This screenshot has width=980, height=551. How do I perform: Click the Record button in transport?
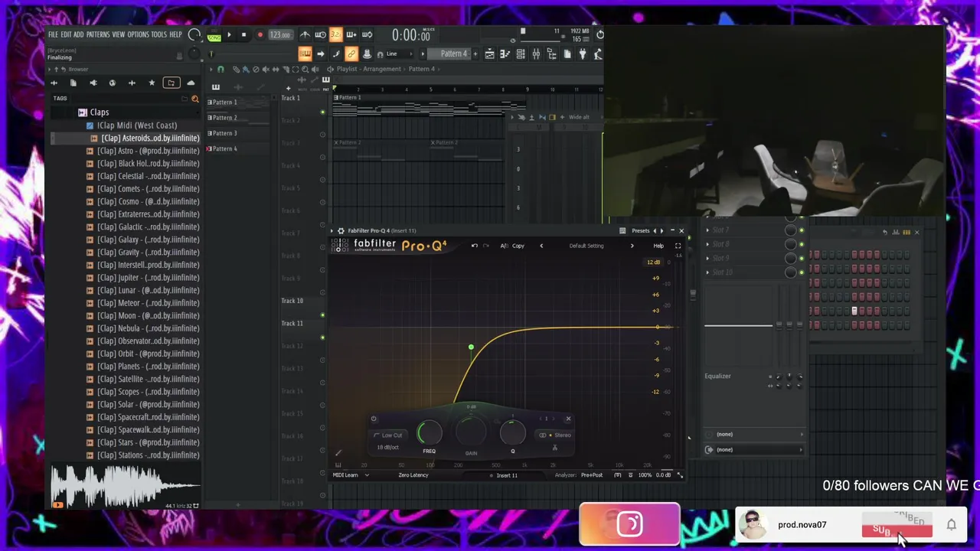tap(260, 35)
